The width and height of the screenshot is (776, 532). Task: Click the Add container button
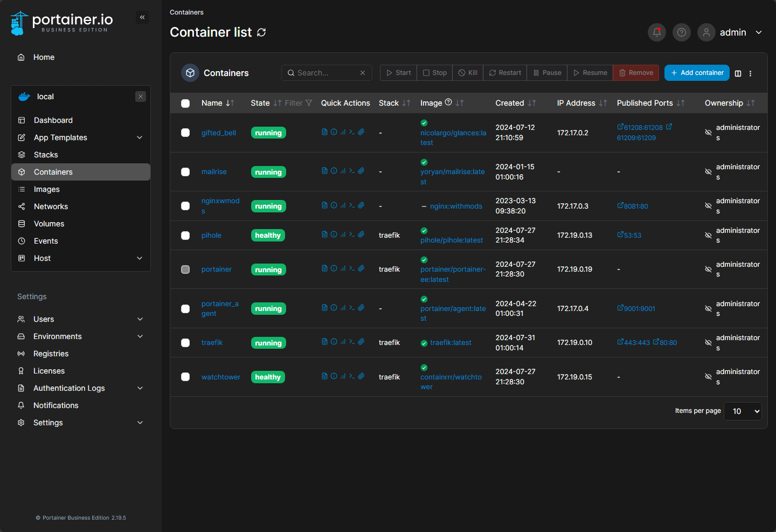(696, 73)
